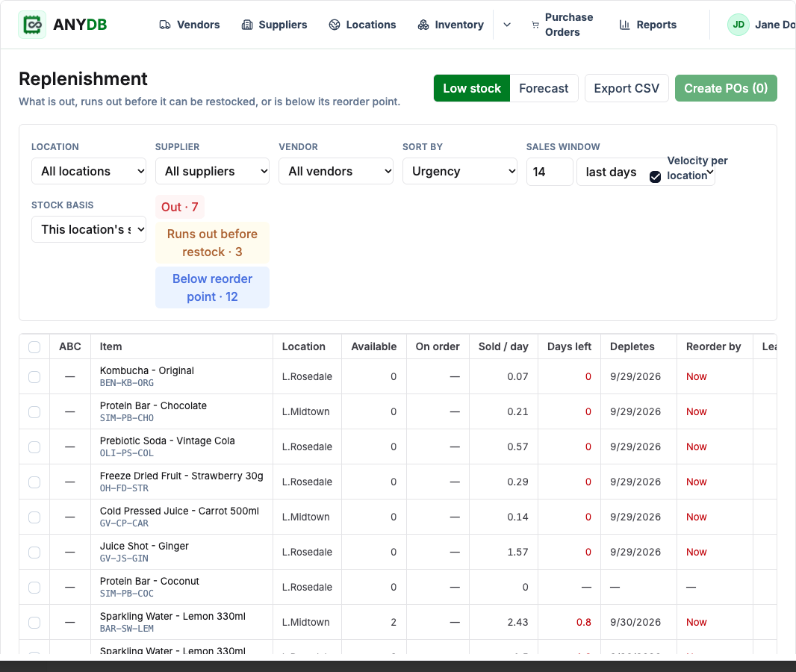
Task: Open the All vendors dropdown
Action: 336,171
